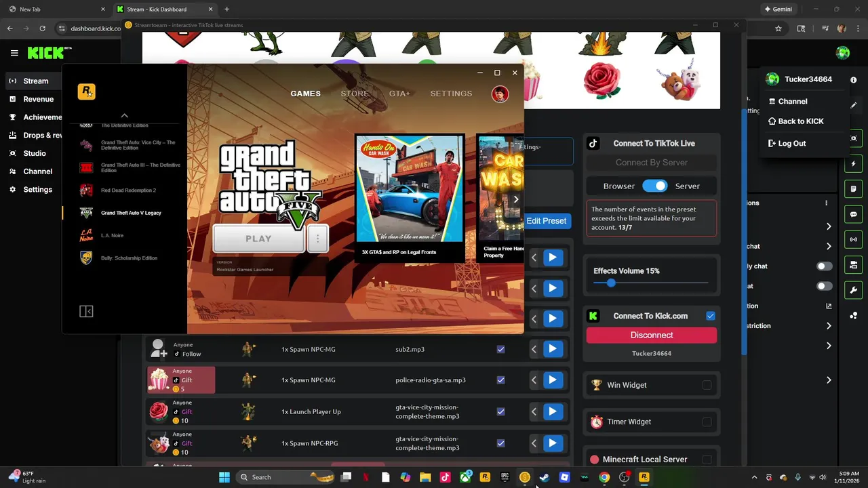Open the GAMES tab in the launcher
Viewport: 868px width, 488px height.
pos(306,94)
